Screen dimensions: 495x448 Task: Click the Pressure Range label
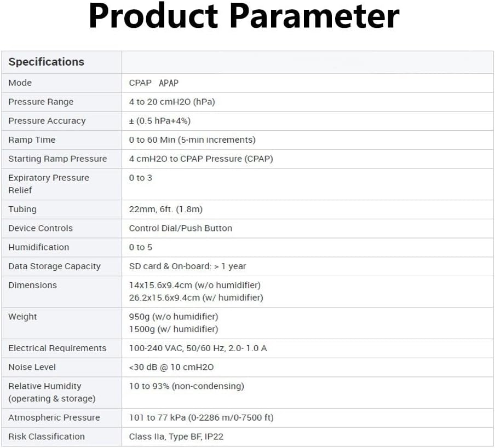41,102
